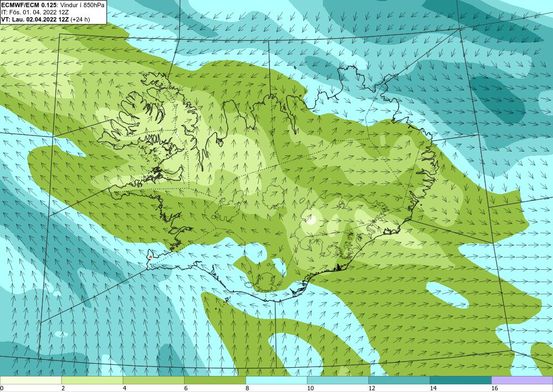
Task: Click the legend value label "16"
Action: pyautogui.click(x=494, y=388)
